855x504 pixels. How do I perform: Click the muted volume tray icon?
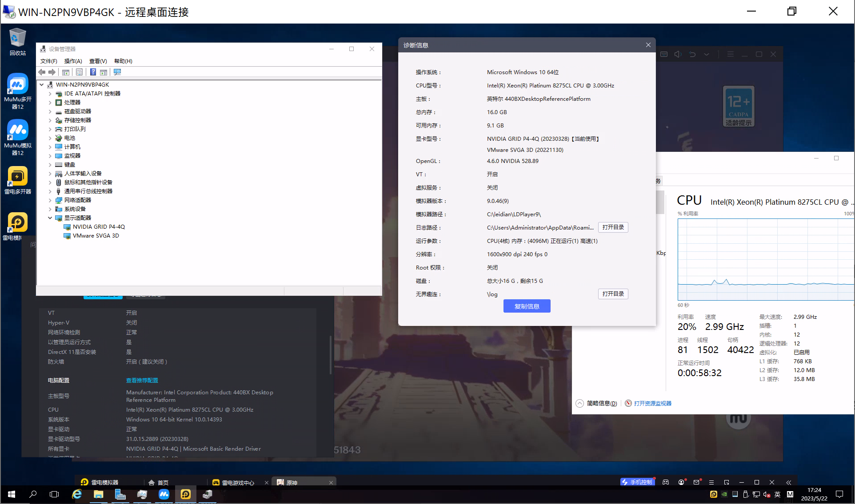767,494
